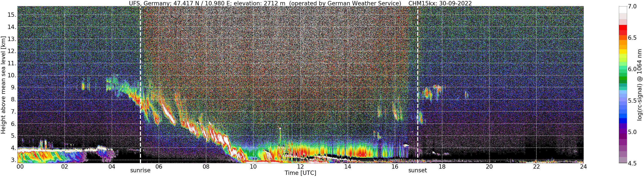
Task: Click the y-axis tick label '4.'
Action: tap(14, 148)
